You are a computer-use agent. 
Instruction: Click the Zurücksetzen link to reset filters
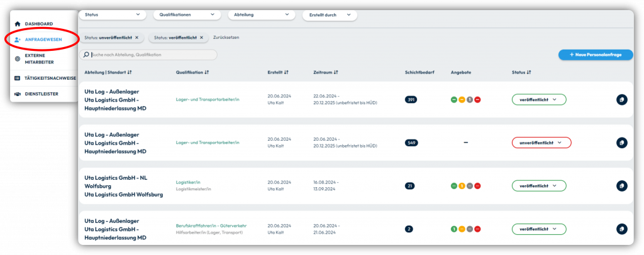pos(226,37)
